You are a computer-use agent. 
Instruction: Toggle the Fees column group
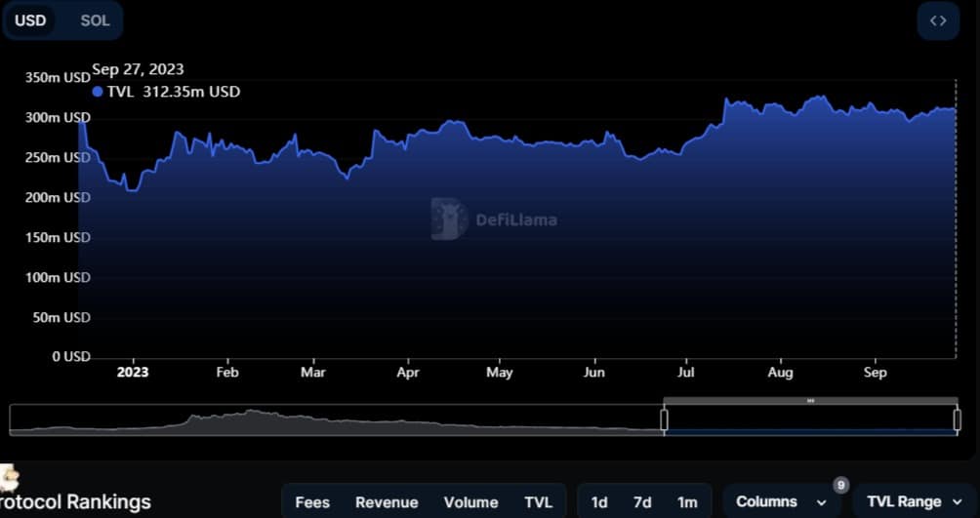coord(312,502)
